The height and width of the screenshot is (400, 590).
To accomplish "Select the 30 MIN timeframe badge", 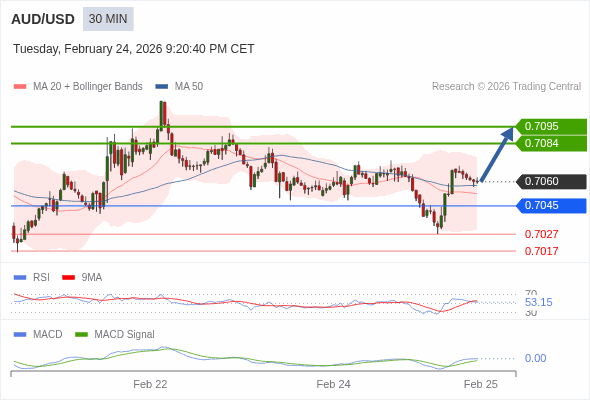I will [108, 19].
